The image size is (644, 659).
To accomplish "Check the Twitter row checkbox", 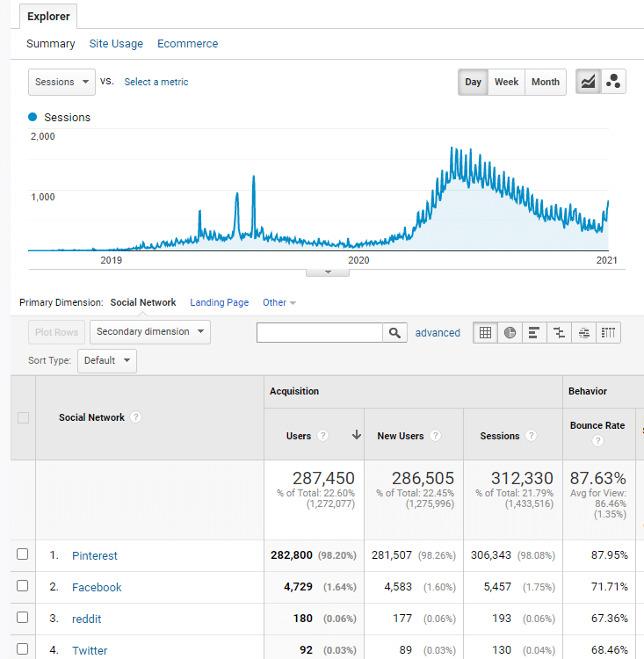I will click(x=22, y=649).
